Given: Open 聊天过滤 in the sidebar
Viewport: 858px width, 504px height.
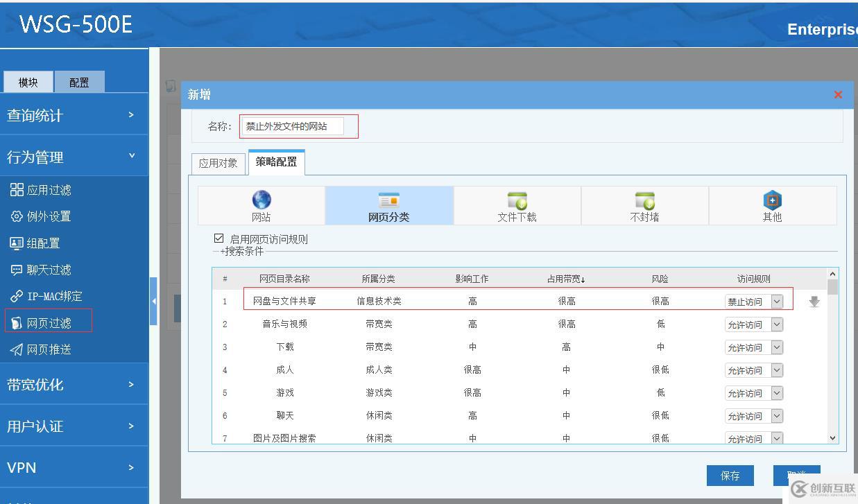Looking at the screenshot, I should pos(45,270).
